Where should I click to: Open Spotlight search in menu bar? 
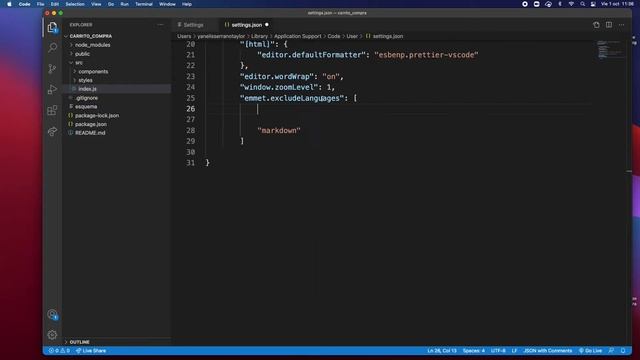point(582,4)
